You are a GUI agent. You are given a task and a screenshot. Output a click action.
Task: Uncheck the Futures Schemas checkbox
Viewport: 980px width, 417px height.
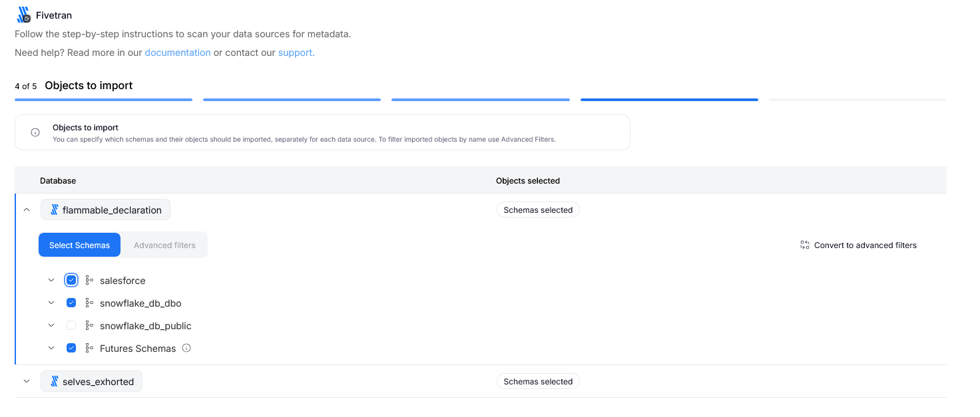pos(71,348)
